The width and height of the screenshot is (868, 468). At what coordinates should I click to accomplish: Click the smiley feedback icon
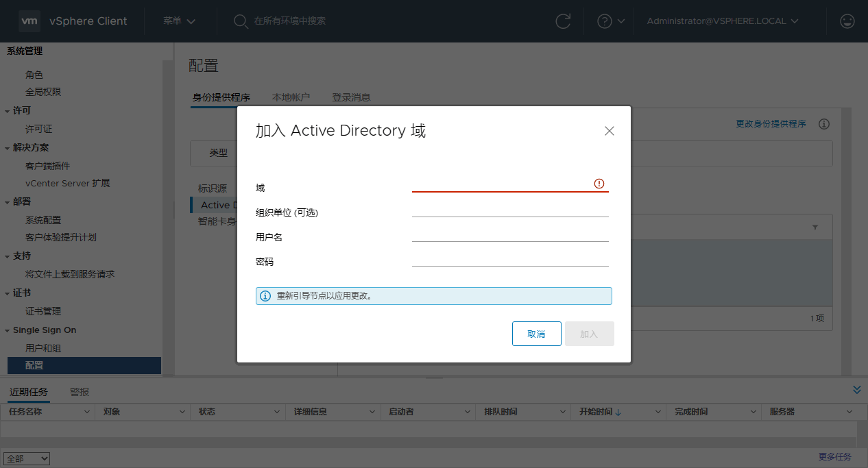847,21
